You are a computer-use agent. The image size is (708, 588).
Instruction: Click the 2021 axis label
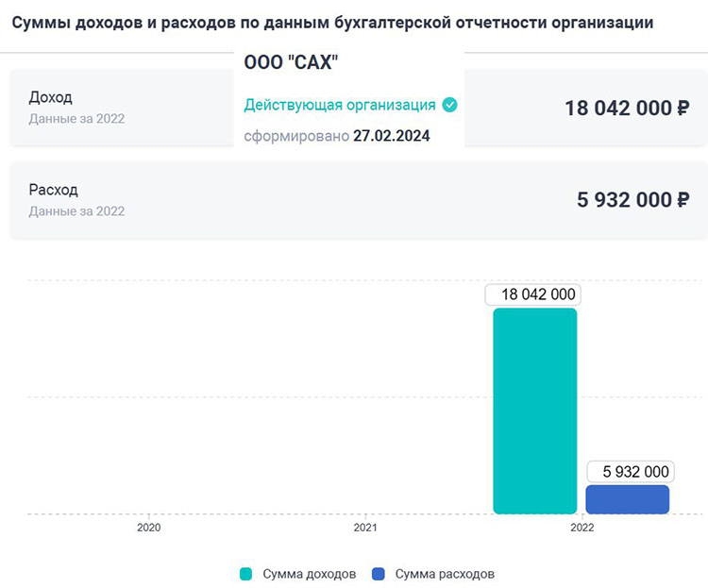365,529
